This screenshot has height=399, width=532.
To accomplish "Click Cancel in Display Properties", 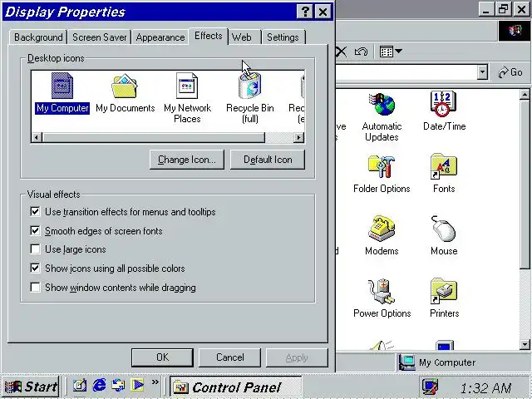I will pos(229,357).
